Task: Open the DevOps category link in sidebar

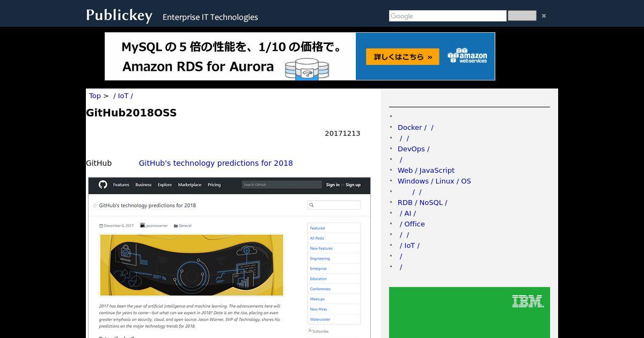Action: pos(413,149)
